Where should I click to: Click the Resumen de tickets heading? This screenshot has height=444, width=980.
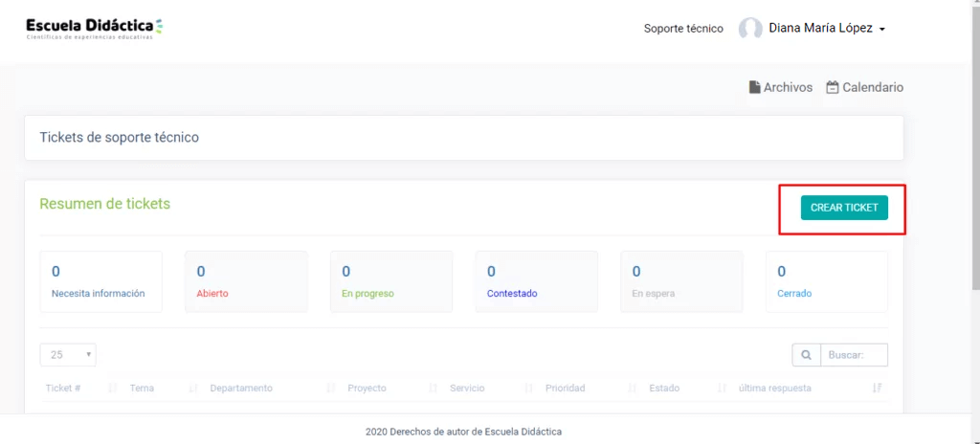point(105,204)
